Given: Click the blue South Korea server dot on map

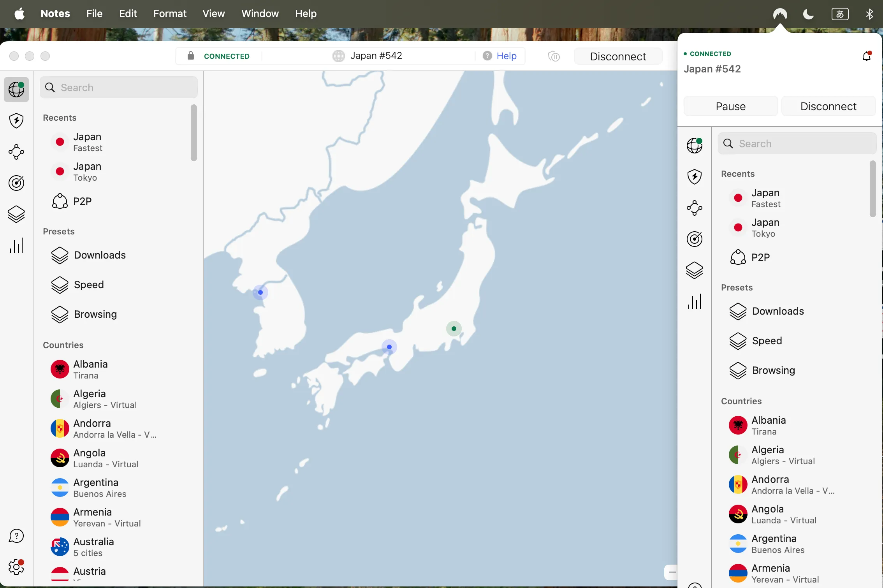Looking at the screenshot, I should [260, 292].
